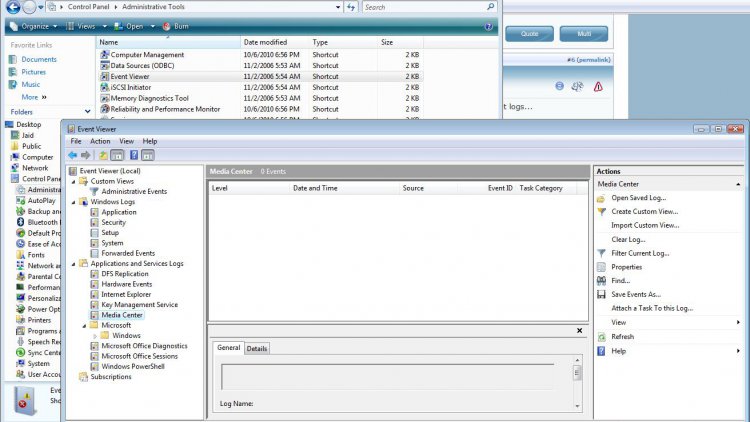Close the event preview pane with X

pyautogui.click(x=579, y=331)
